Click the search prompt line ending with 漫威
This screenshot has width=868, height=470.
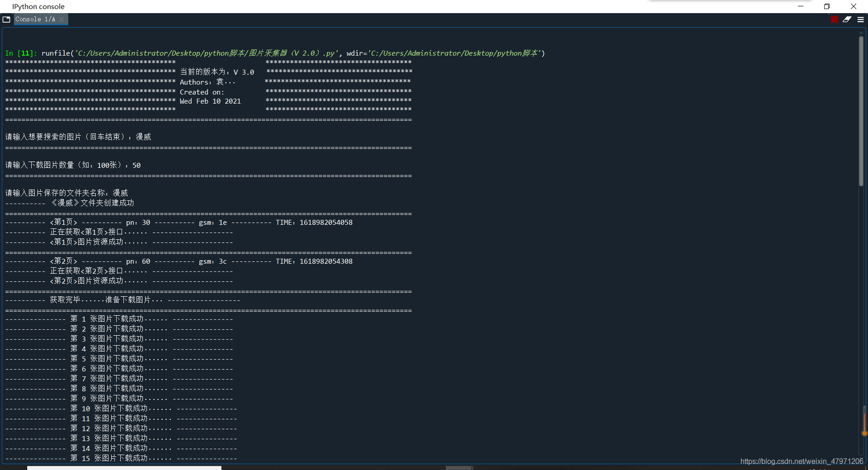pos(78,137)
